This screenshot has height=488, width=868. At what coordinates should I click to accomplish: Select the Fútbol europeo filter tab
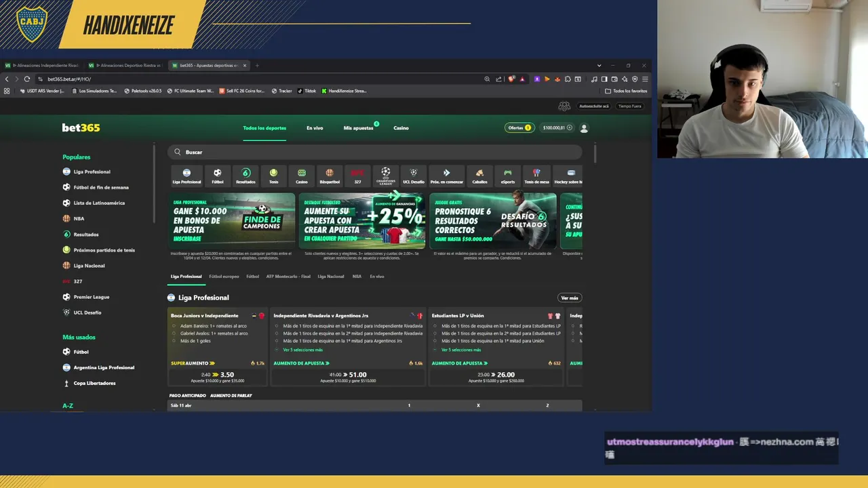coord(224,277)
